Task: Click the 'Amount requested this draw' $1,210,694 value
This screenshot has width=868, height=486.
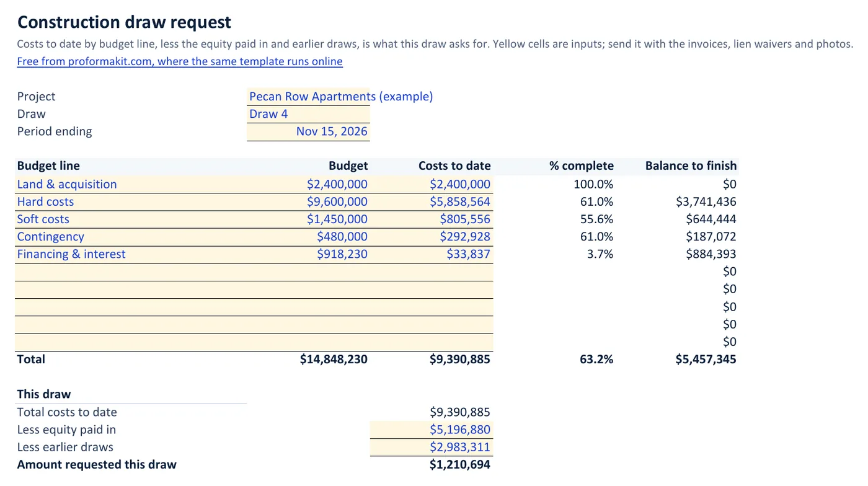Action: click(x=459, y=464)
